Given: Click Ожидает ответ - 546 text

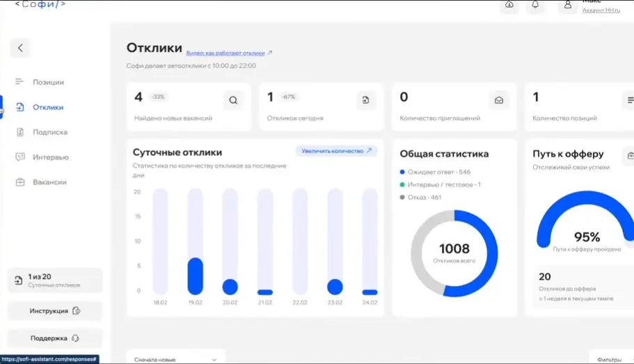Looking at the screenshot, I should 439,172.
